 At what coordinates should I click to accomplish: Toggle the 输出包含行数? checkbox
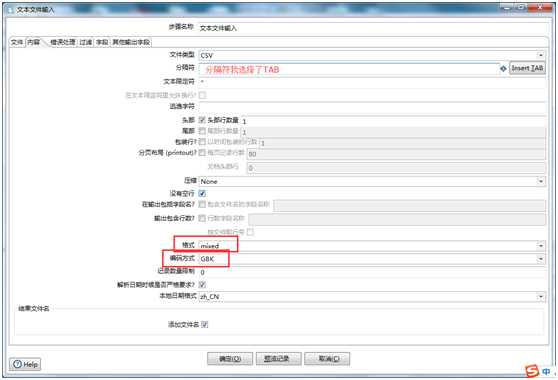tap(202, 218)
